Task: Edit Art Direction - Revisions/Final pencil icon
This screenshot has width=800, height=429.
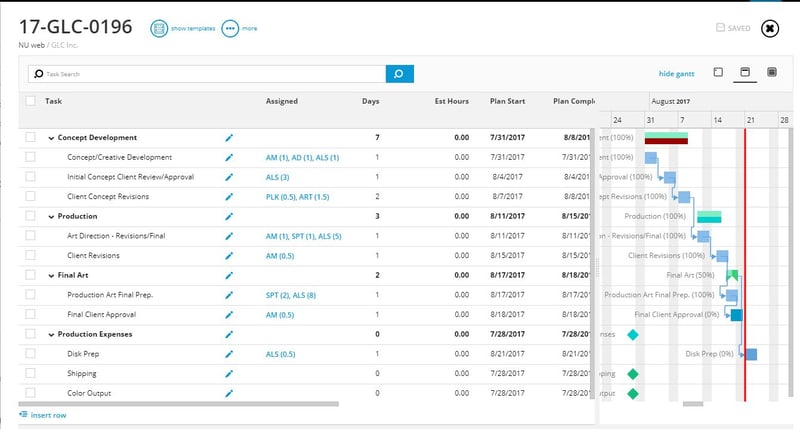Action: [x=229, y=236]
